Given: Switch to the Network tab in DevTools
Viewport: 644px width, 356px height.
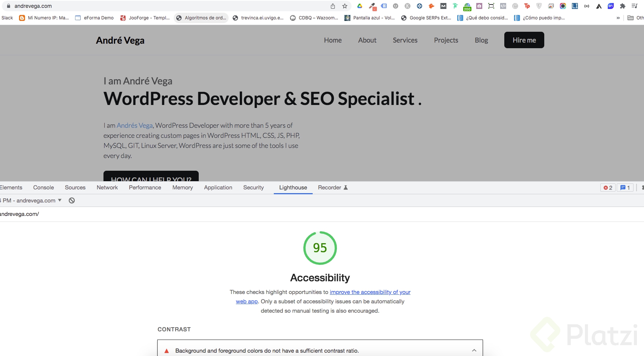Looking at the screenshot, I should click(107, 188).
